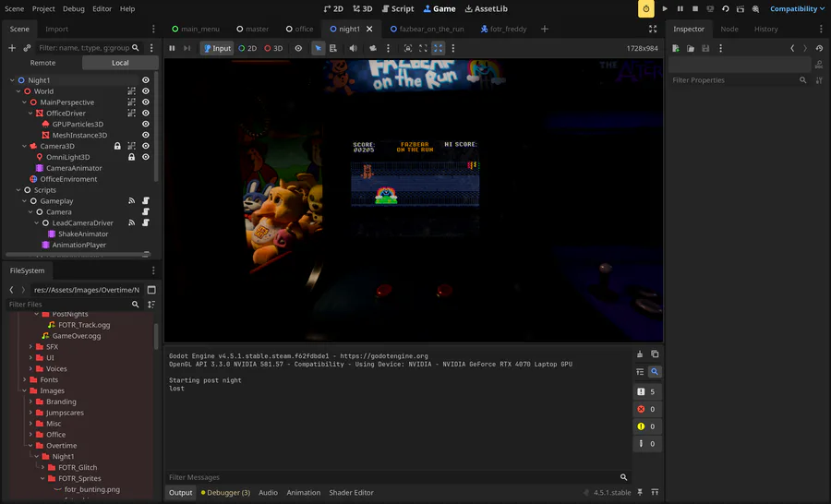Select the Input mode button
Viewport: 831px width, 504px height.
217,48
